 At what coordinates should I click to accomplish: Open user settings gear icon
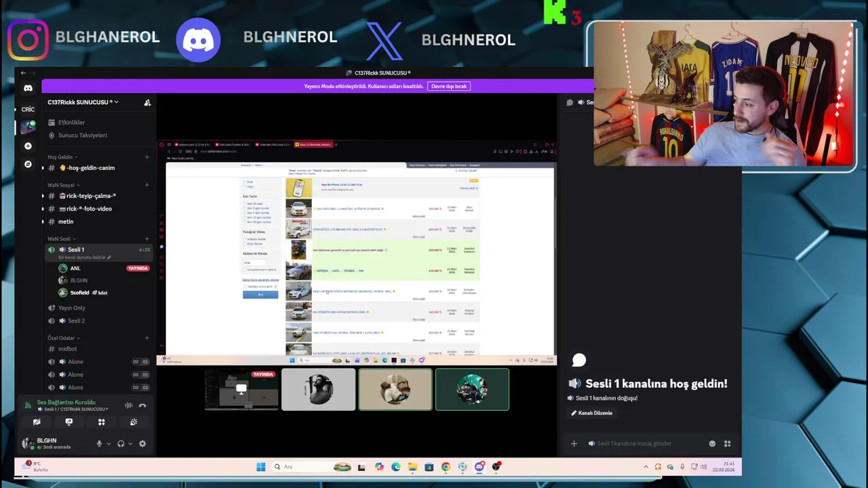click(x=142, y=444)
